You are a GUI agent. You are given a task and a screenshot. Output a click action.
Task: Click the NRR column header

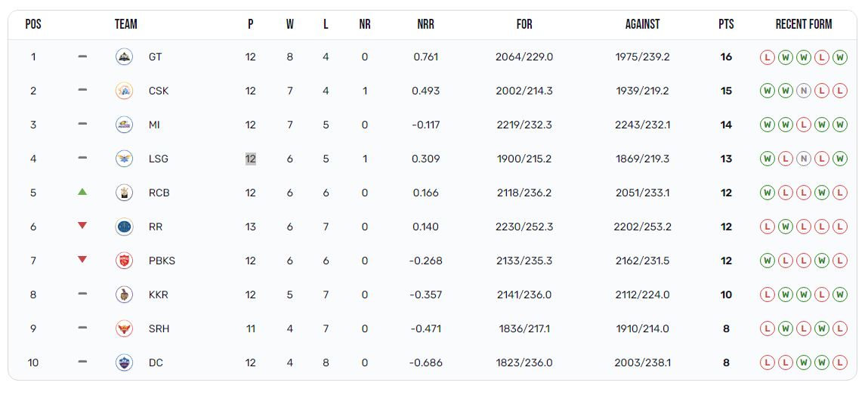(x=426, y=24)
